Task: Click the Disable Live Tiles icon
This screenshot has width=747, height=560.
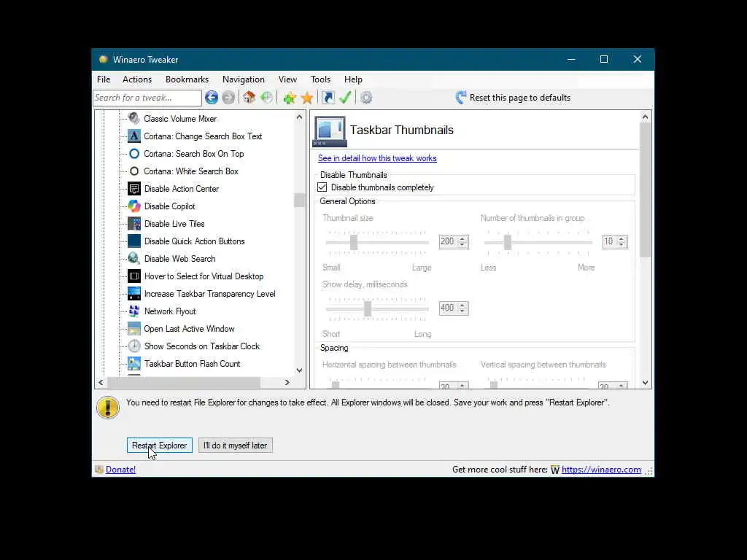Action: [x=134, y=223]
